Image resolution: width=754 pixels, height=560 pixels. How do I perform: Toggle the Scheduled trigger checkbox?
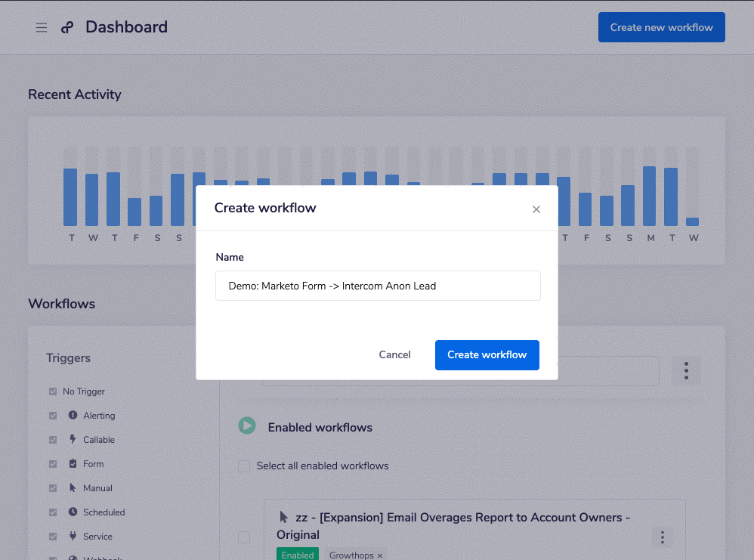[x=53, y=512]
